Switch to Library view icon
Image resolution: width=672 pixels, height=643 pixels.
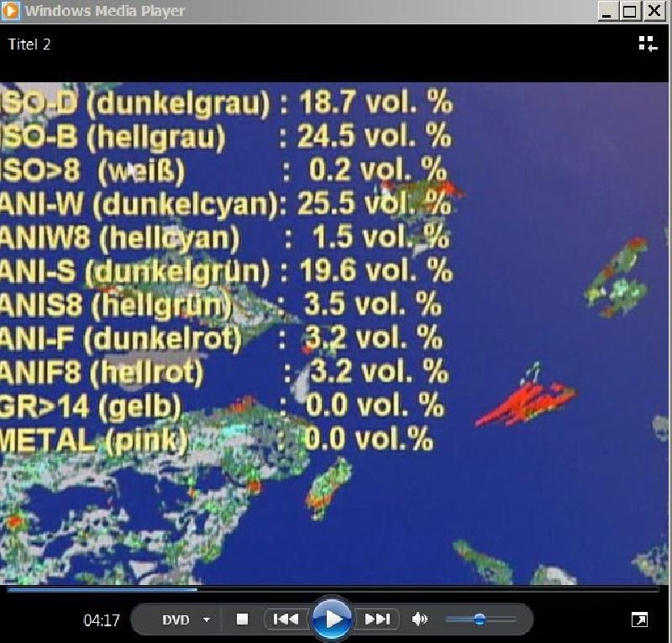click(647, 44)
